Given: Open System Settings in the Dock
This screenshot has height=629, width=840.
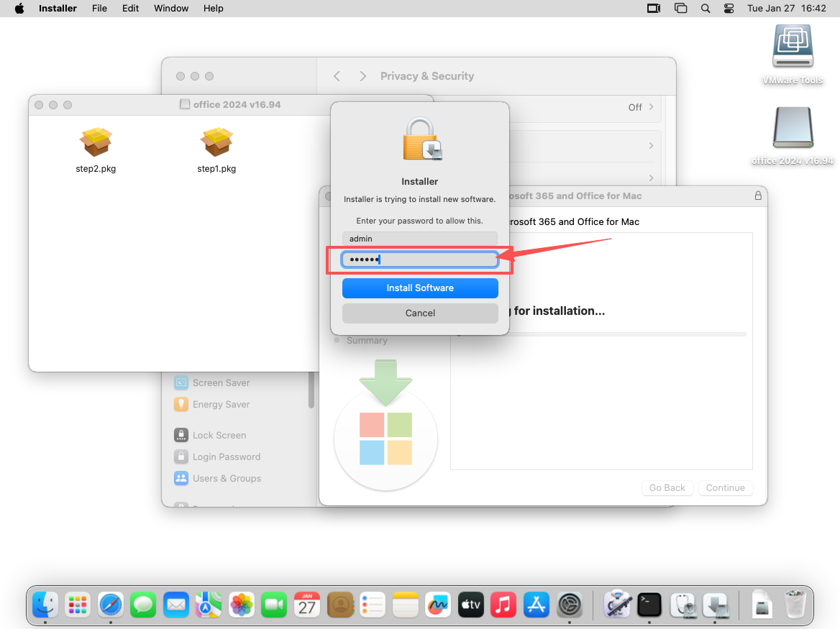Looking at the screenshot, I should click(570, 605).
